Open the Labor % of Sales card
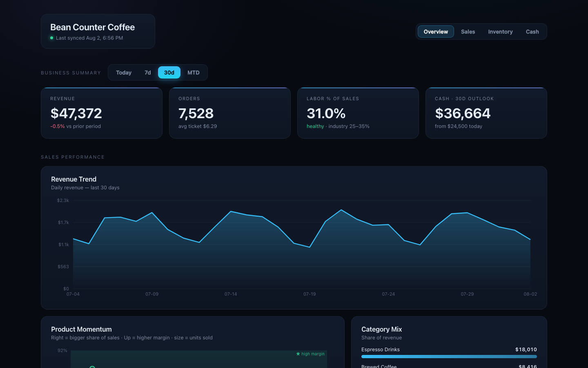The height and width of the screenshot is (368, 588). (x=358, y=113)
